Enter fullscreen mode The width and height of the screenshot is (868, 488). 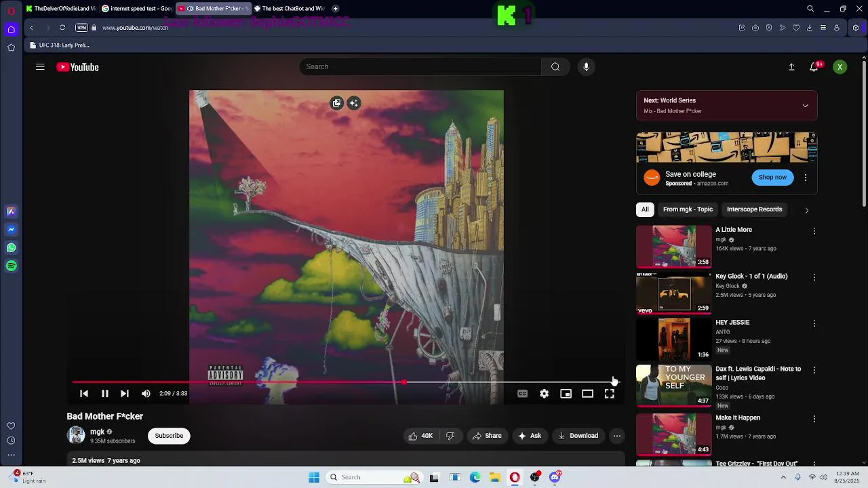coord(609,394)
